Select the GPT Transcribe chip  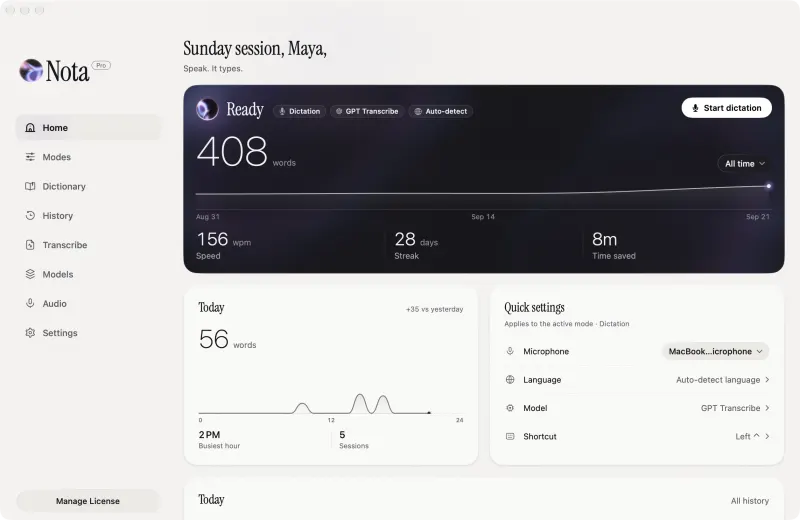click(367, 111)
